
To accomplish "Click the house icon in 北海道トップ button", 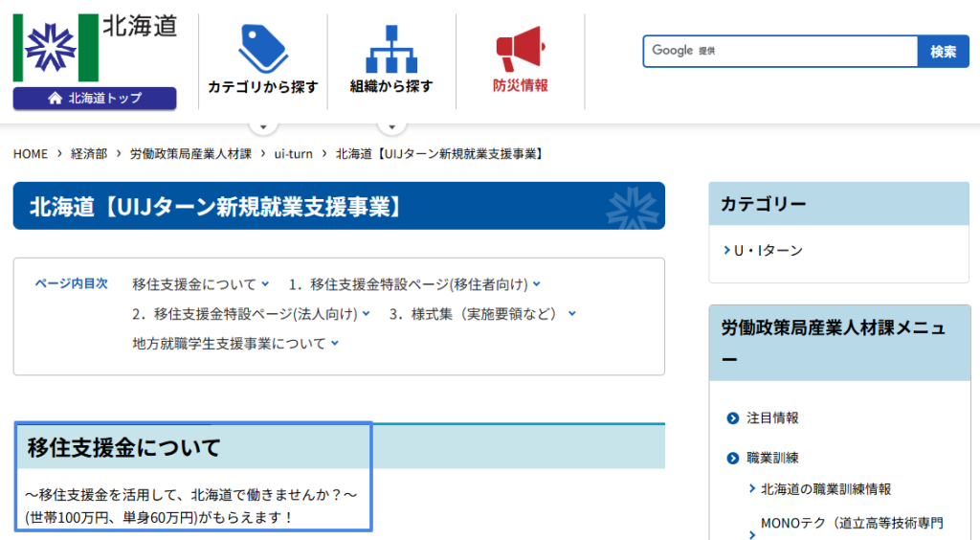I will [x=56, y=98].
